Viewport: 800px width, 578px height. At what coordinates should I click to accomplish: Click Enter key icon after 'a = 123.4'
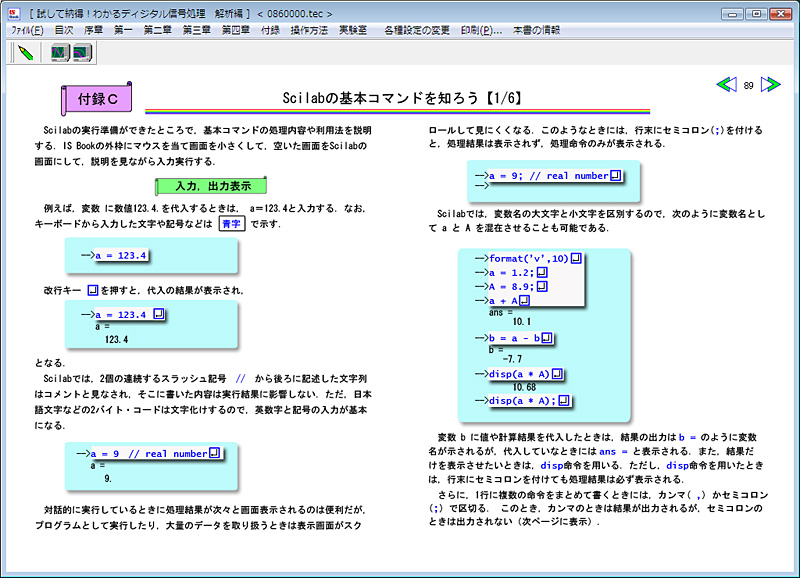tap(159, 314)
